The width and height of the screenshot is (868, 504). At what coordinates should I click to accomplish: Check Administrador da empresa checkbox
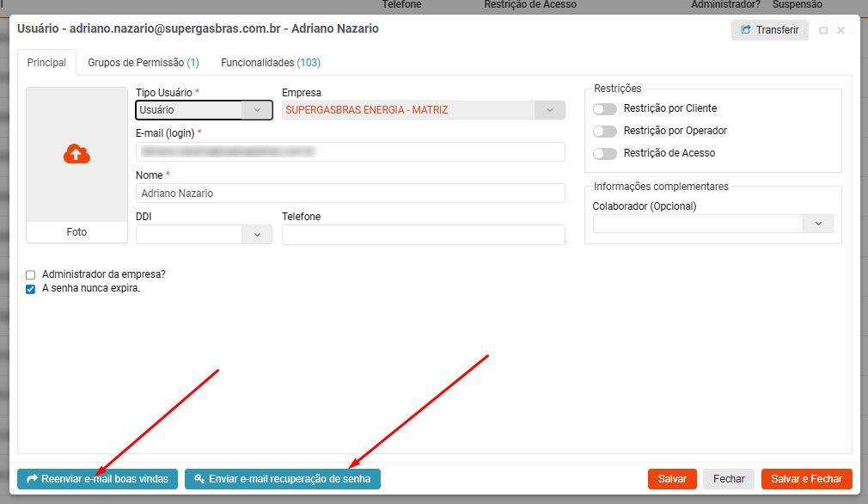[31, 274]
